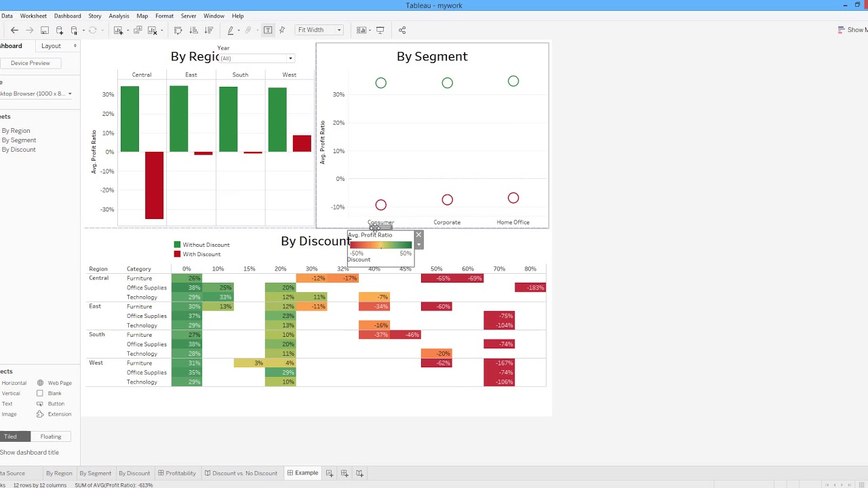
Task: Open the Year filter dropdown
Action: coord(290,58)
